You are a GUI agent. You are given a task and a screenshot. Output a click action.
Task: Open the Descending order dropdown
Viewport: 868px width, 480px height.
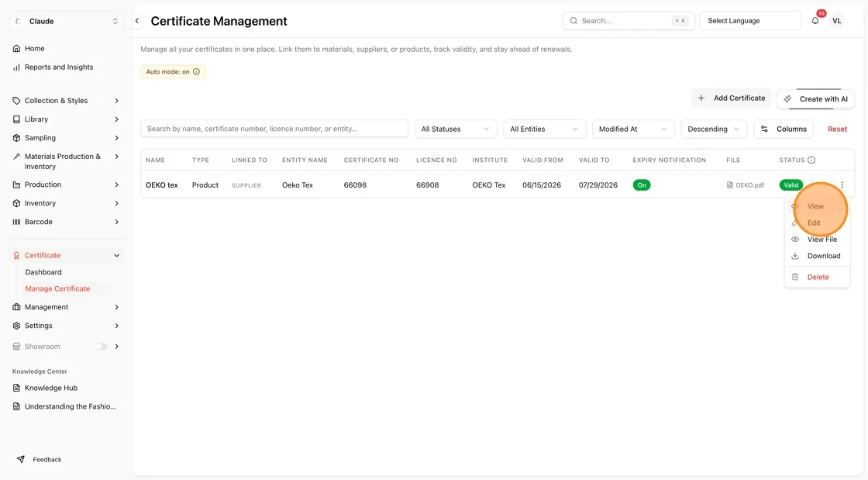coord(714,129)
